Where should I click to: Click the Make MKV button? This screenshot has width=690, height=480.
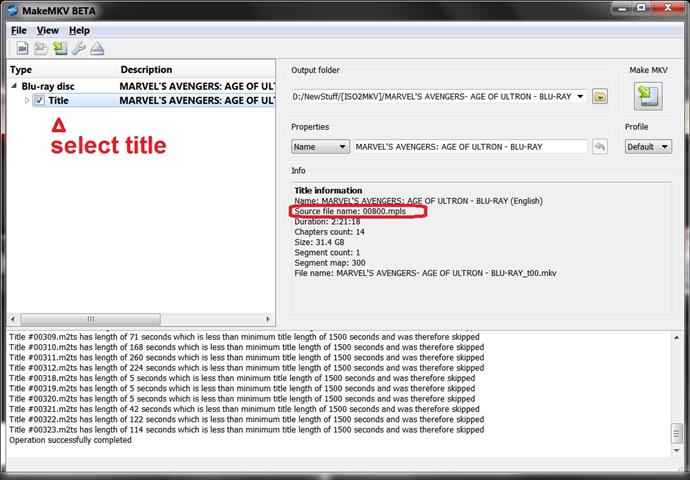tap(648, 96)
